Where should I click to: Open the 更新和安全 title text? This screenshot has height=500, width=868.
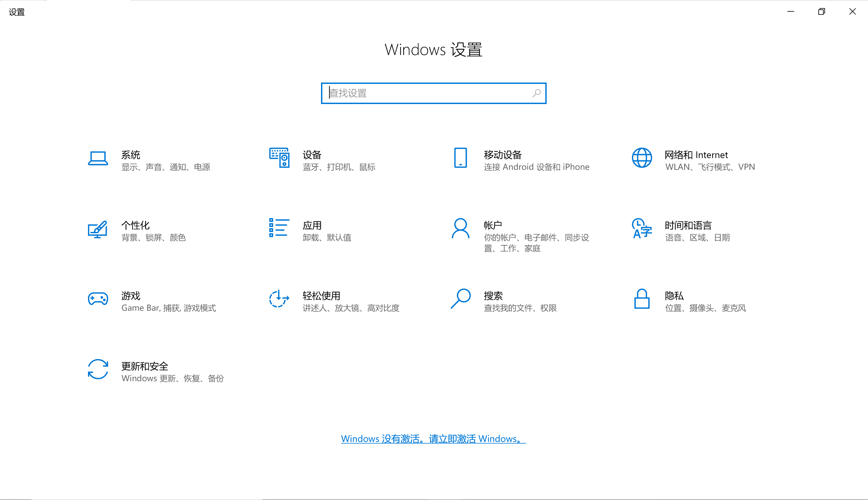click(145, 366)
